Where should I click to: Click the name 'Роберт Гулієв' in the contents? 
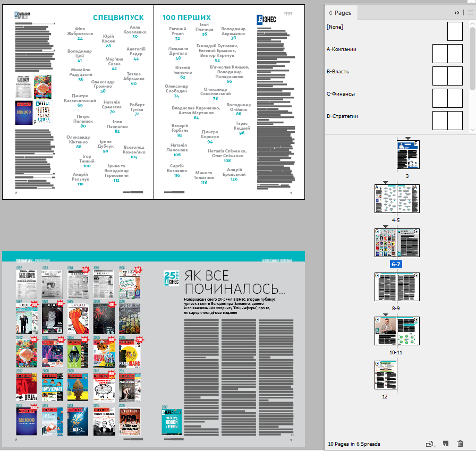pos(137,107)
